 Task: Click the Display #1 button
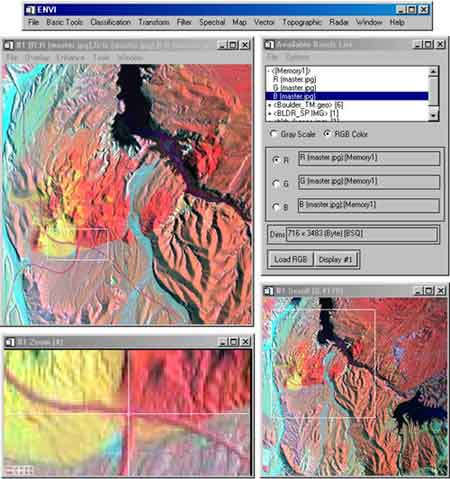(335, 259)
